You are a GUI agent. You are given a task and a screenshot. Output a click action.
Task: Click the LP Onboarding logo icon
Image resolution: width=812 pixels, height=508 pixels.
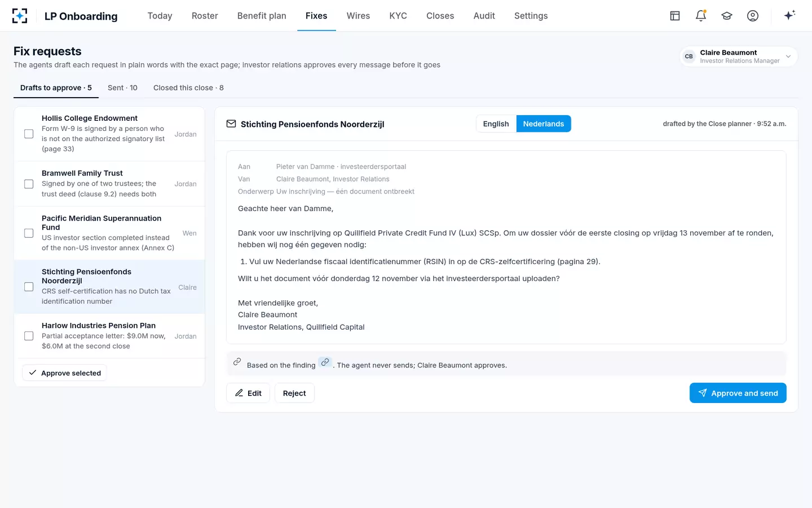(x=20, y=16)
